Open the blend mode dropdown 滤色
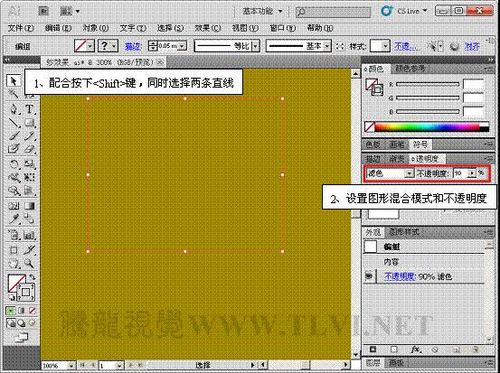This screenshot has height=373, width=500. [390, 173]
